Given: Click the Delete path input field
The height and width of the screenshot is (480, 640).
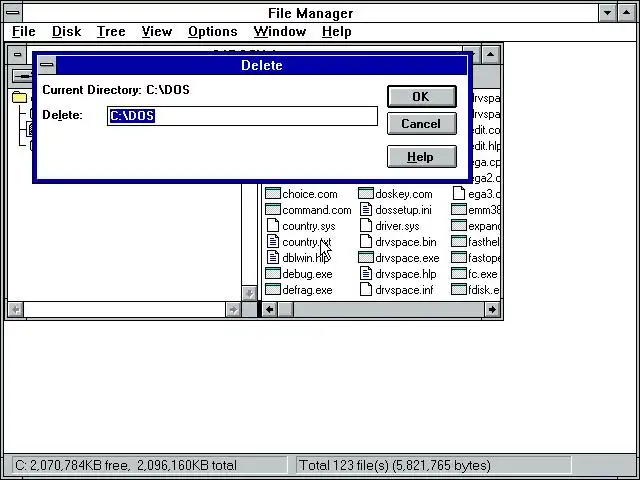Looking at the screenshot, I should click(x=242, y=116).
